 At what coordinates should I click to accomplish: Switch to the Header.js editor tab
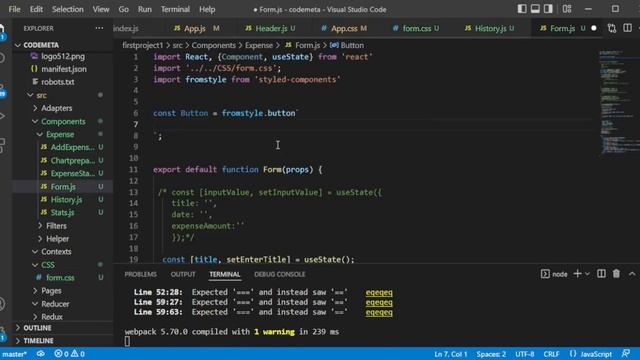point(271,28)
